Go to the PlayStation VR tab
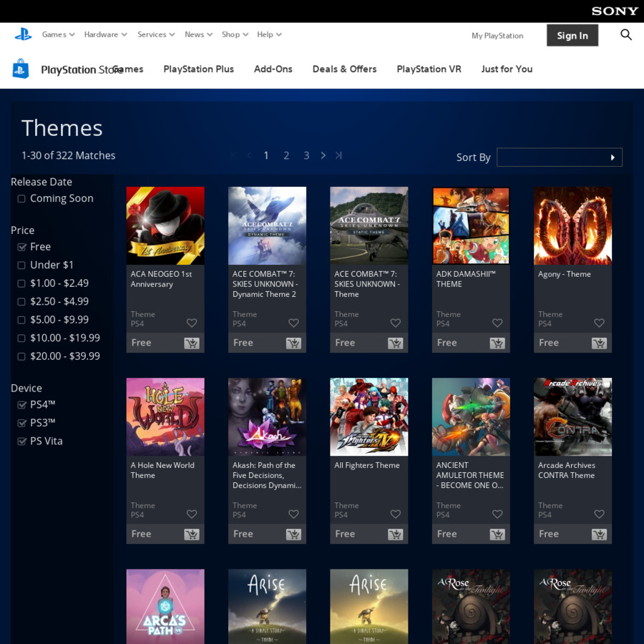The width and height of the screenshot is (644, 644). (x=429, y=69)
